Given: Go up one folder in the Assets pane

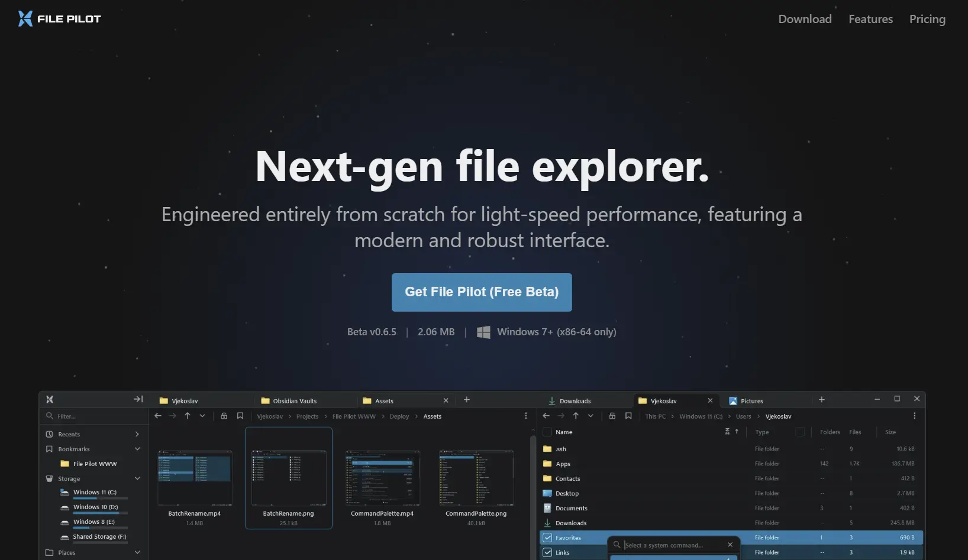Looking at the screenshot, I should [188, 416].
